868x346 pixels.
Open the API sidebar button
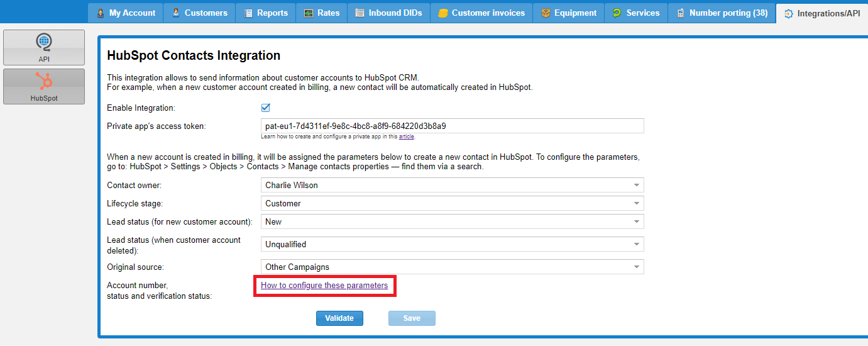click(44, 47)
